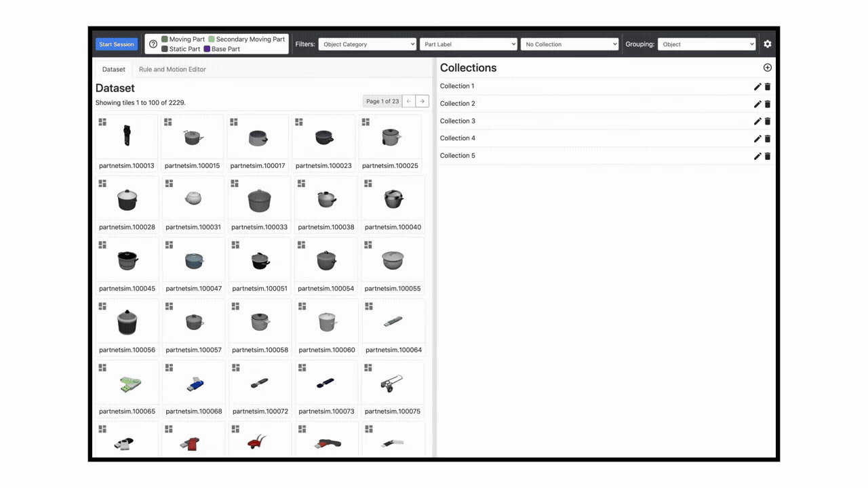Delete Collection 2 with trash icon
The image size is (868, 488).
click(x=768, y=104)
